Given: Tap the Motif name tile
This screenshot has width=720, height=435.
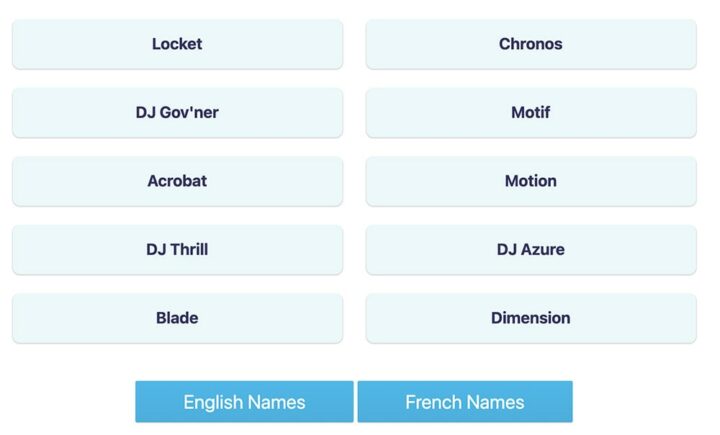Looking at the screenshot, I should tap(530, 112).
